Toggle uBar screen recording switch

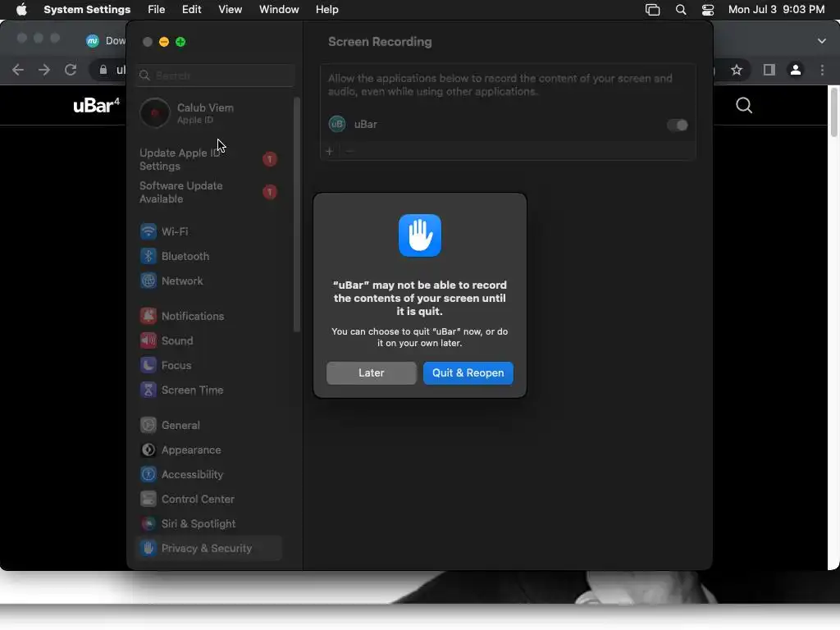tap(677, 125)
